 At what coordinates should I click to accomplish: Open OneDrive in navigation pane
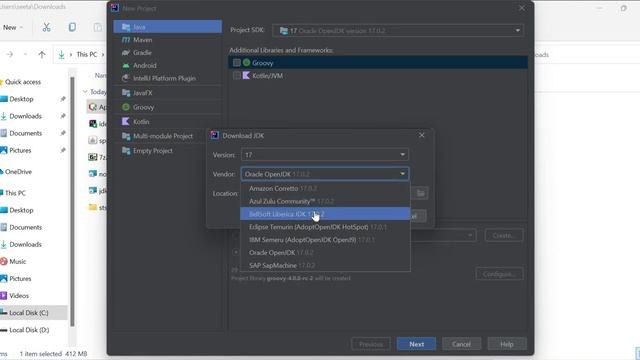18,172
